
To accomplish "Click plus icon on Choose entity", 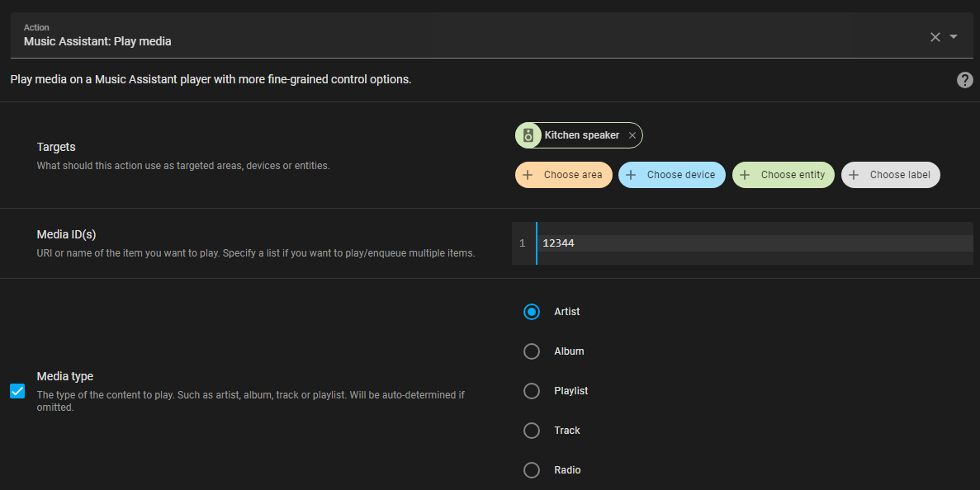I will pos(746,175).
